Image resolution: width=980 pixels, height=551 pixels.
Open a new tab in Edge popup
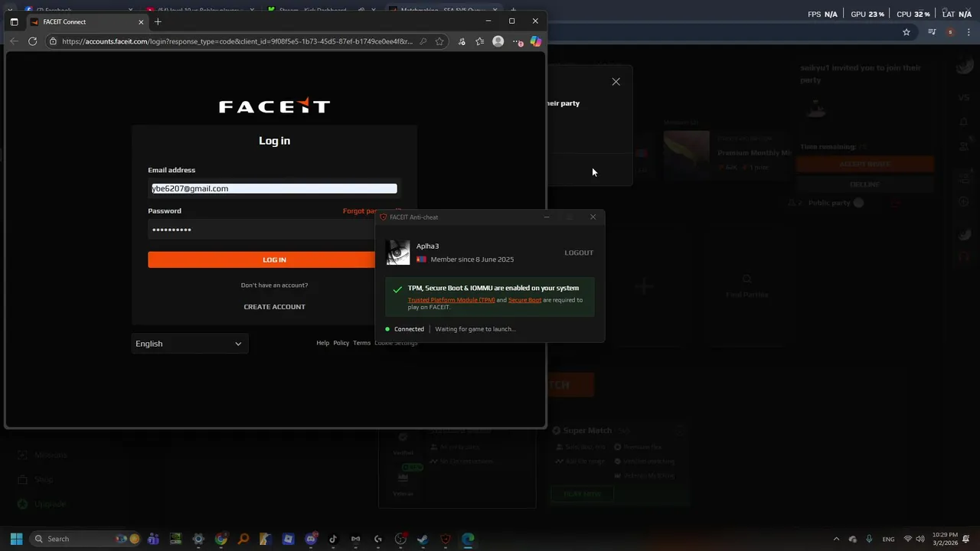click(158, 21)
